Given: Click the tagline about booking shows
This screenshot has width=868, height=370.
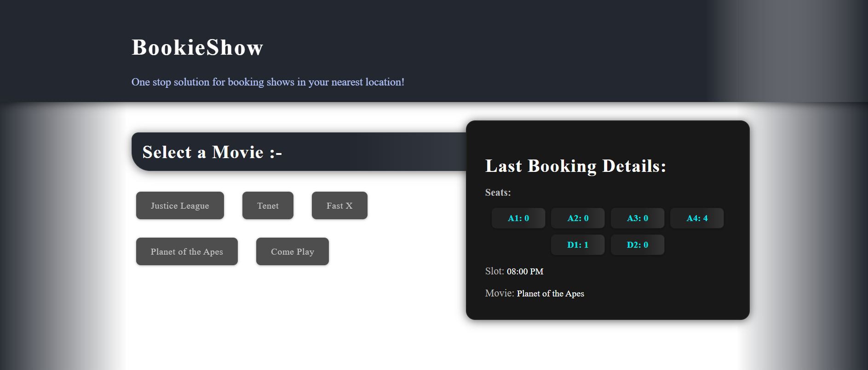Looking at the screenshot, I should [268, 82].
